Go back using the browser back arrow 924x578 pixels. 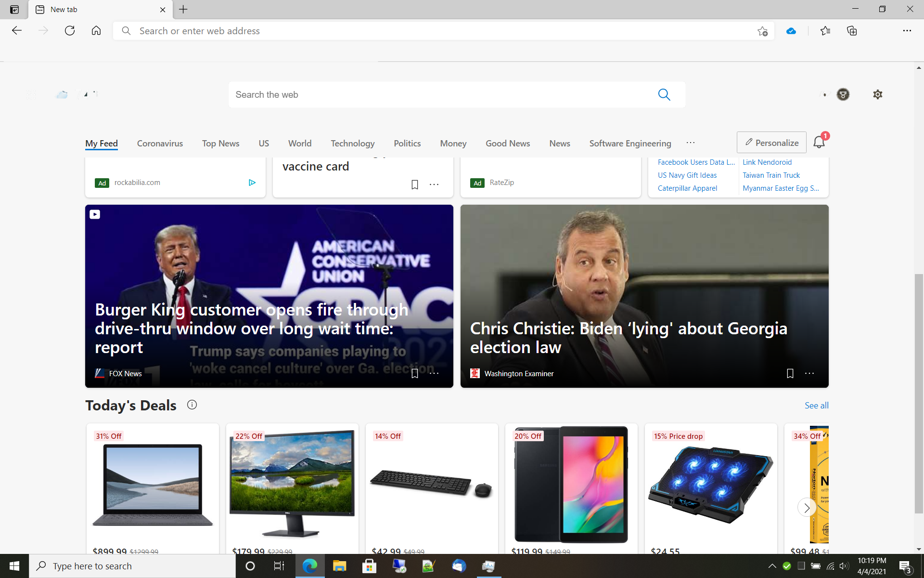tap(17, 31)
